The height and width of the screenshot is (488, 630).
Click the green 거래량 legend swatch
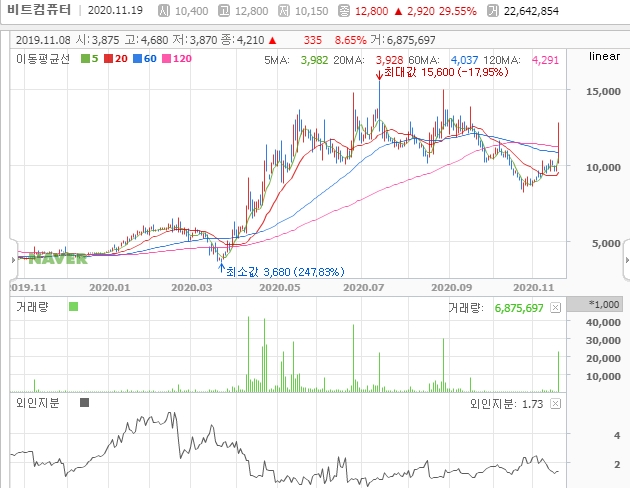(x=74, y=307)
